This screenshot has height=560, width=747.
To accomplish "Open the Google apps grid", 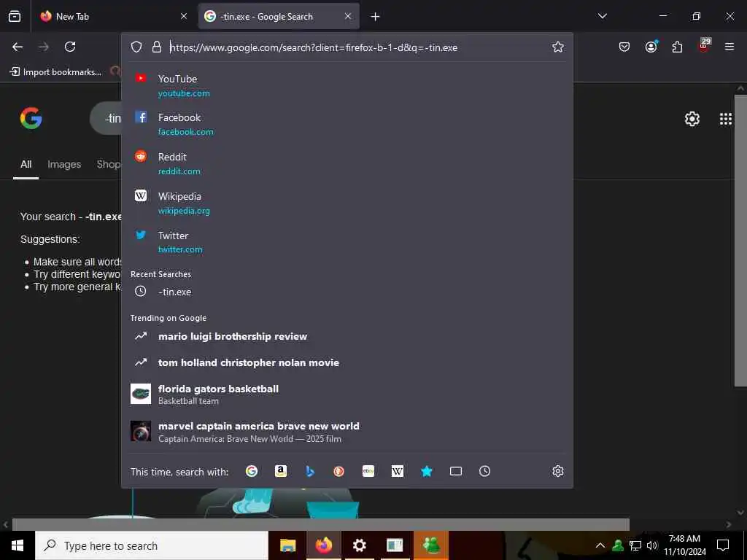I will point(726,119).
